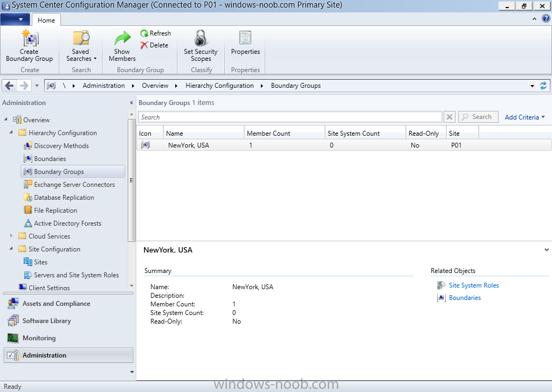
Task: Click Hierarchy Configuration in the breadcrumb
Action: pos(219,86)
